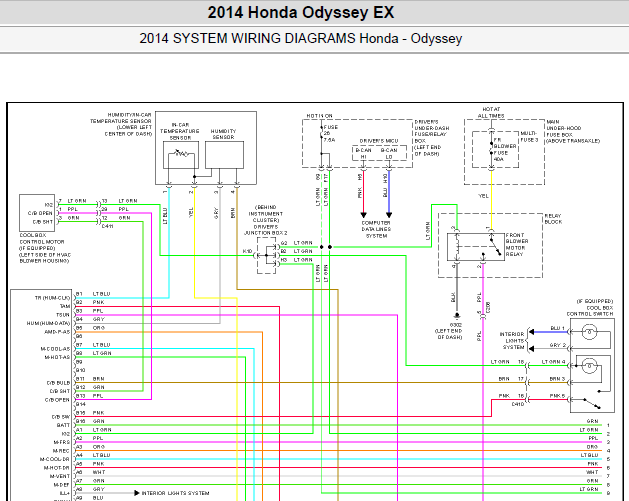Click the M-HOT-DR pin label

point(56,468)
